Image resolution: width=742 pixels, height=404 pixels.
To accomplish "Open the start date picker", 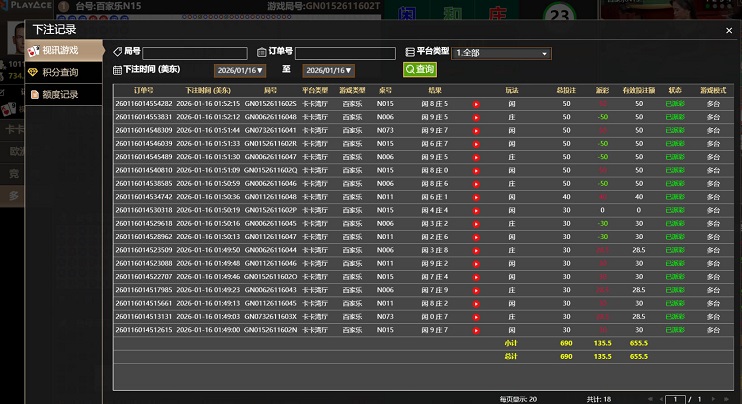I will pyautogui.click(x=239, y=71).
